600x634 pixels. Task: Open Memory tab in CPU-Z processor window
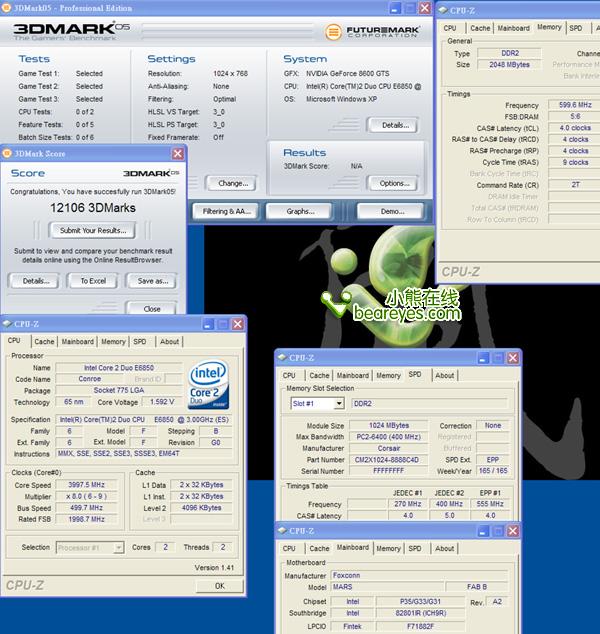[113, 342]
